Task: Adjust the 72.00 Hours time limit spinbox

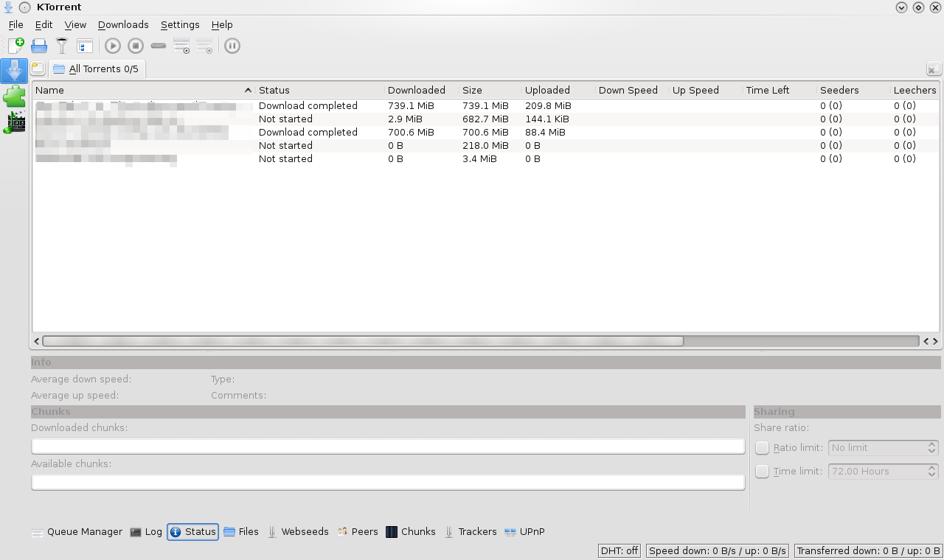Action: 883,472
